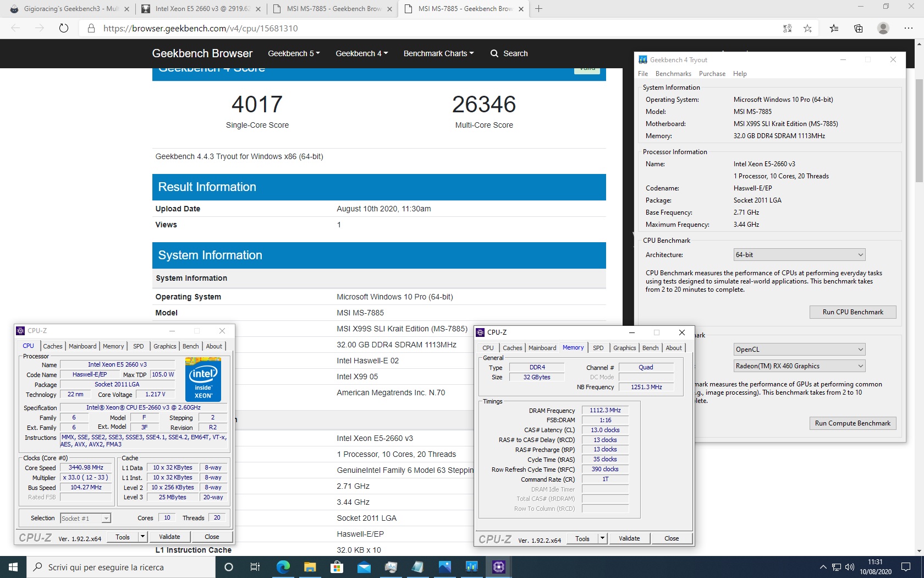Image resolution: width=924 pixels, height=578 pixels.
Task: Open the Purchase menu in Geekbench
Action: click(712, 74)
